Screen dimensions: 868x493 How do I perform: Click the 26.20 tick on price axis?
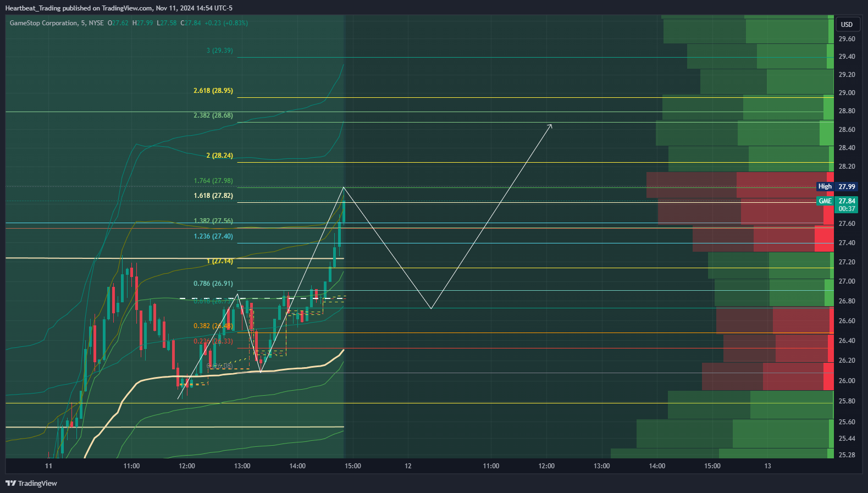(x=847, y=361)
